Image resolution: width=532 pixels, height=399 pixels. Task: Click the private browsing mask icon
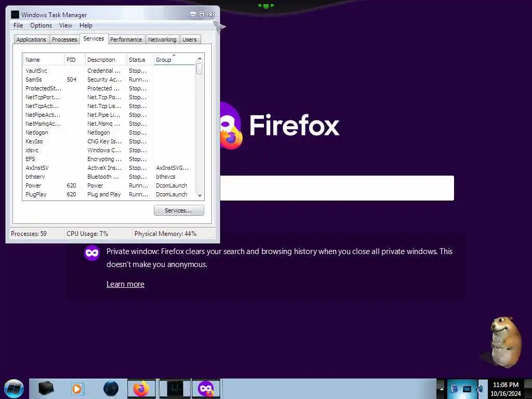[x=92, y=253]
